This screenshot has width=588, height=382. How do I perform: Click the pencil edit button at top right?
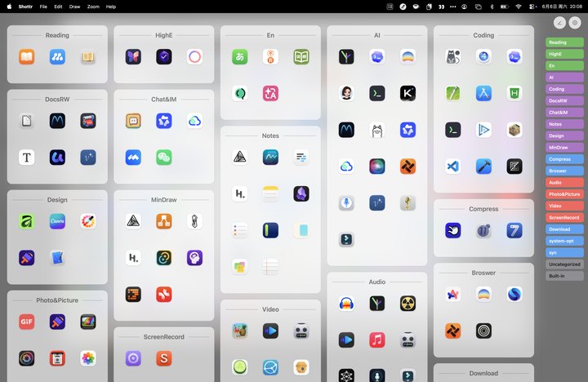click(x=559, y=23)
